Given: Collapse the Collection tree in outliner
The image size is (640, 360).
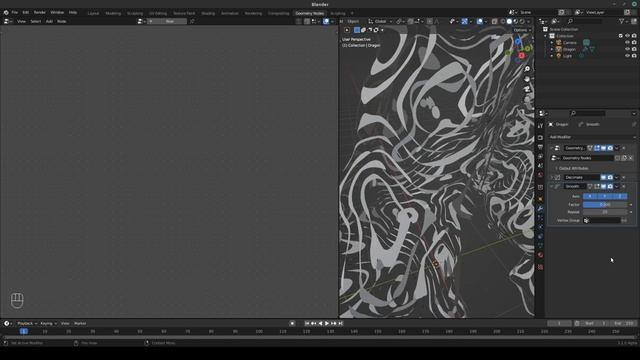Looking at the screenshot, I should coord(545,36).
